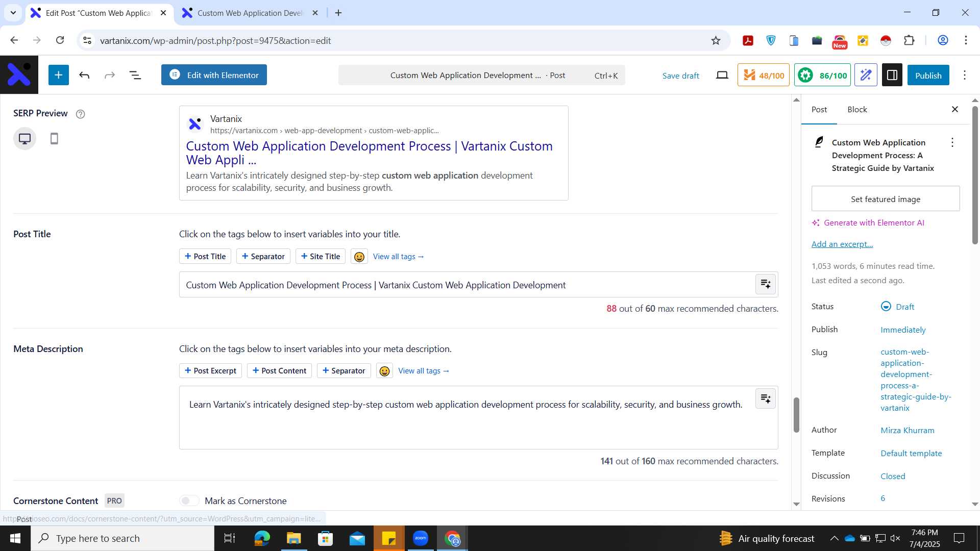Redo the last undone edit
This screenshot has height=551, width=980.
[x=109, y=76]
